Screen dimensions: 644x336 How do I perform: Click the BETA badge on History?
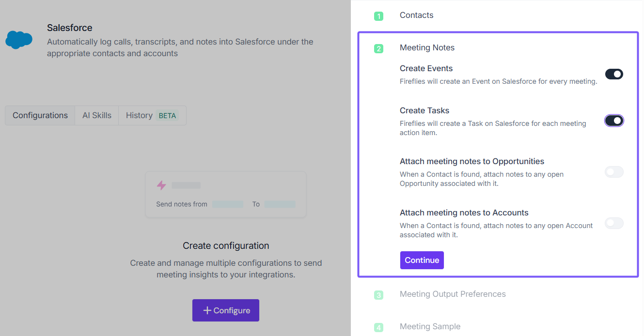[x=168, y=116]
